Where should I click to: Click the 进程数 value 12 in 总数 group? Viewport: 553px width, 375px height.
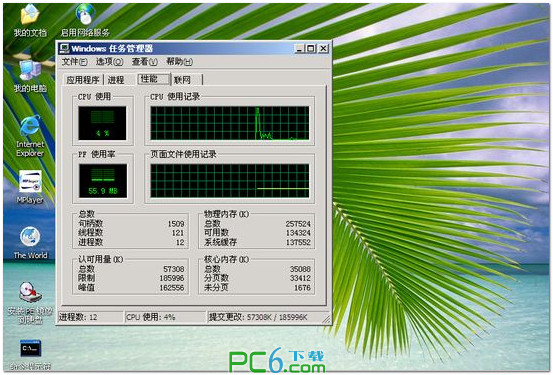click(x=180, y=242)
